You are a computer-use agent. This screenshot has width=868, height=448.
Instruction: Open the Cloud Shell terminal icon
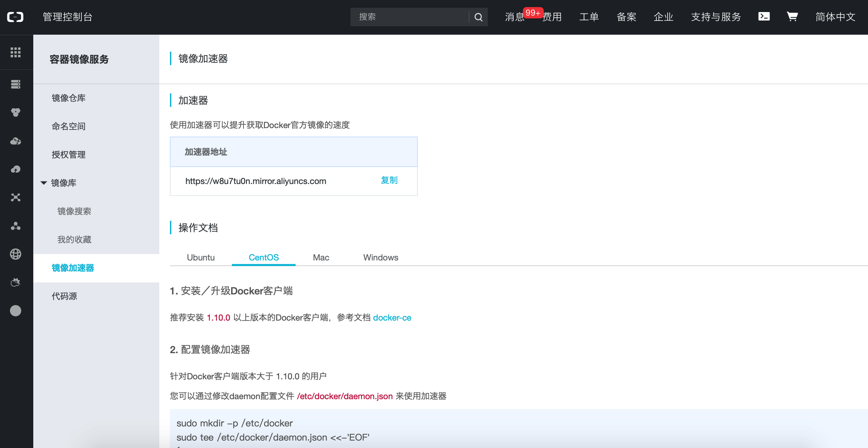tap(764, 17)
